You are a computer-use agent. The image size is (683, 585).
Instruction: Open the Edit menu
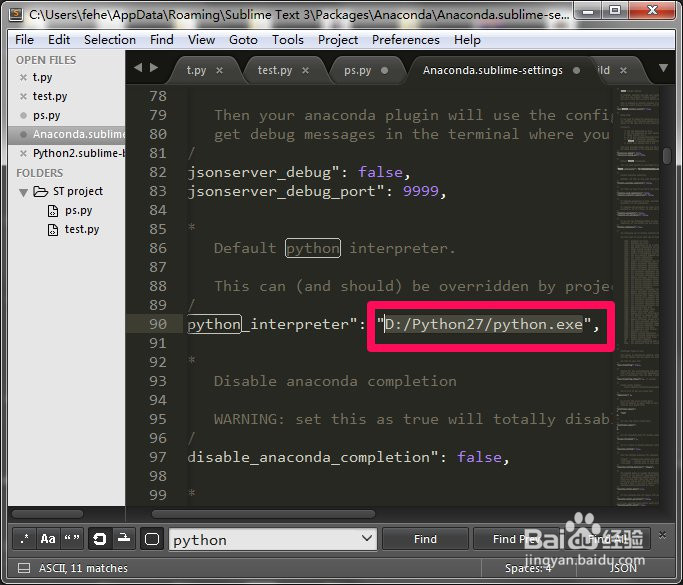[x=59, y=40]
